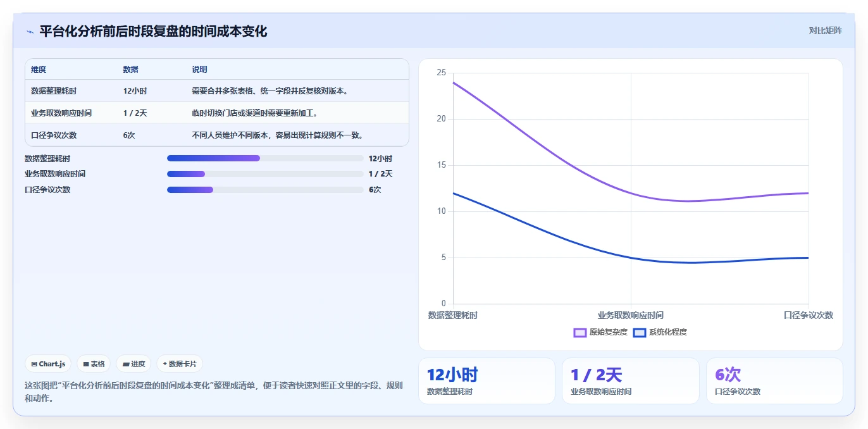This screenshot has width=868, height=429.
Task: Toggle the 原始复杂度 legend swatch
Action: coord(580,332)
